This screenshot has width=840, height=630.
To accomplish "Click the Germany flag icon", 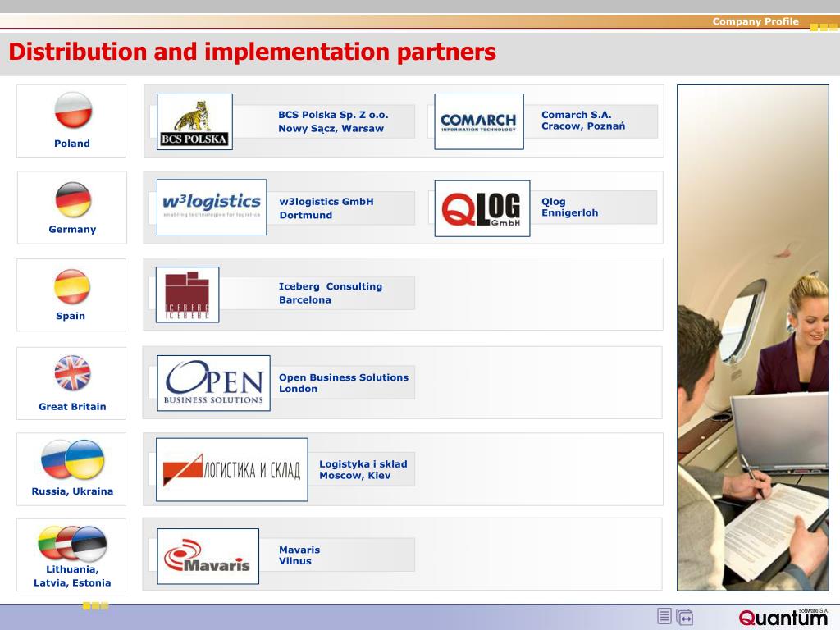I will (x=73, y=199).
